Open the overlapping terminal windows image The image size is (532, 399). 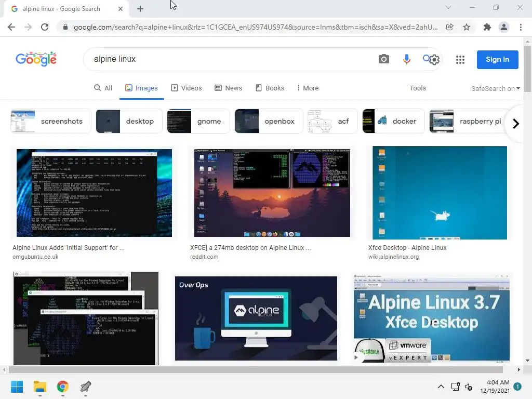[86, 318]
